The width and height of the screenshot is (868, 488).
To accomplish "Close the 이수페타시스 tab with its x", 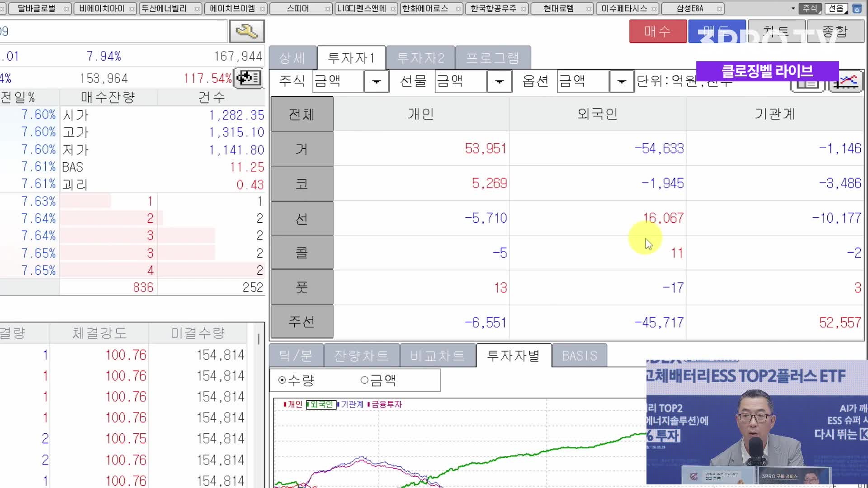I will coord(654,9).
